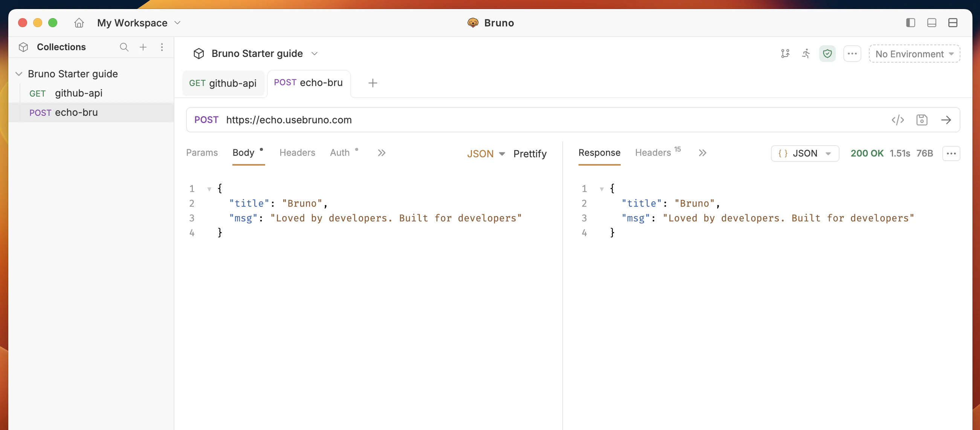Open the safe mode shield icon
The height and width of the screenshot is (430, 980).
pos(827,54)
